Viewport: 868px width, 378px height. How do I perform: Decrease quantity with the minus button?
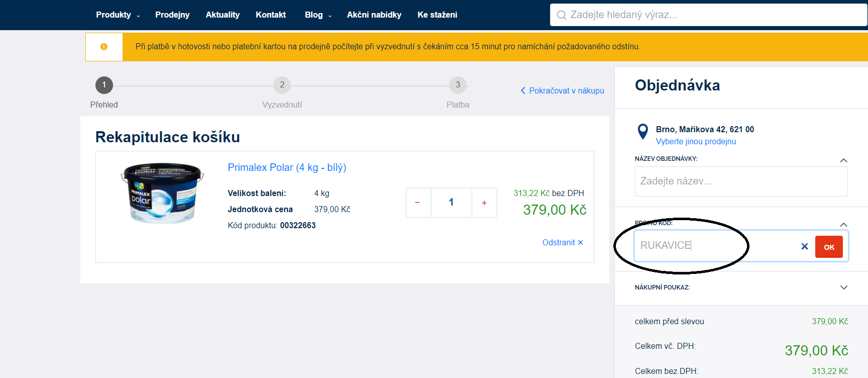tap(417, 203)
